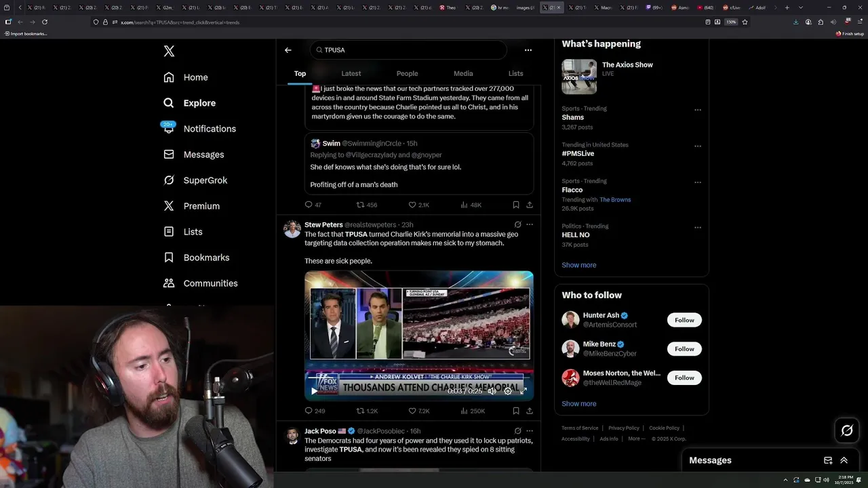868x488 pixels.
Task: Open Bookmarks in the sidebar
Action: click(x=196, y=258)
